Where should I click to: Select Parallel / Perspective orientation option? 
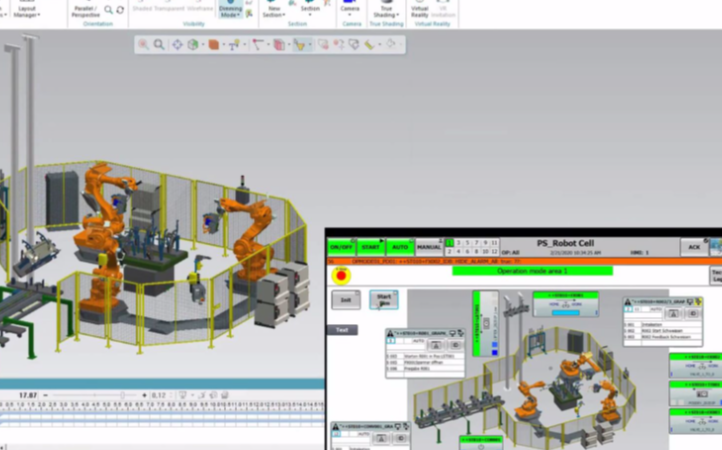coord(85,11)
